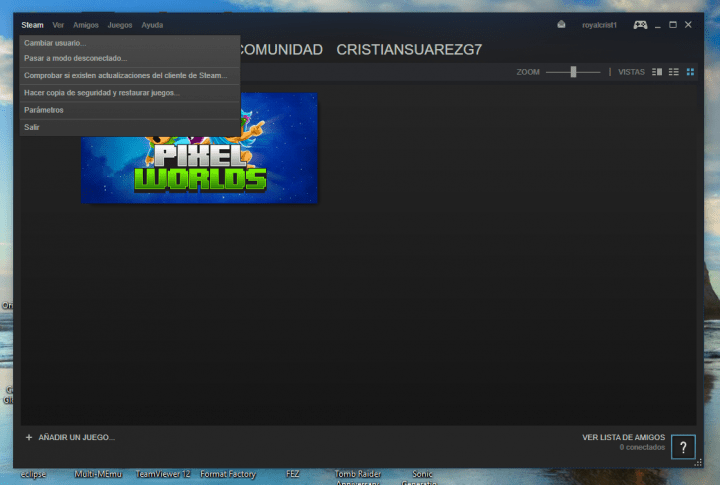Switch to grid view icon
The height and width of the screenshot is (485, 720).
point(690,72)
